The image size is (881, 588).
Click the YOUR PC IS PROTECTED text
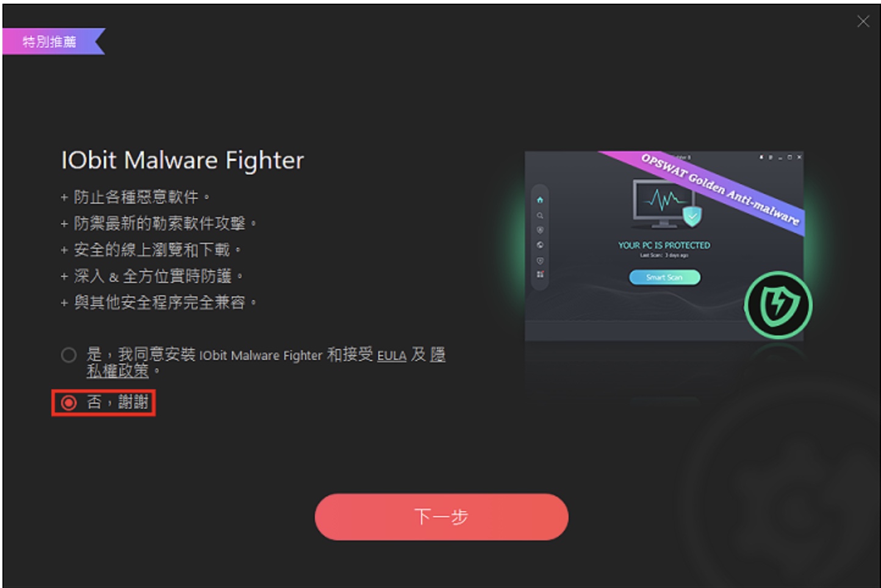pyautogui.click(x=664, y=245)
